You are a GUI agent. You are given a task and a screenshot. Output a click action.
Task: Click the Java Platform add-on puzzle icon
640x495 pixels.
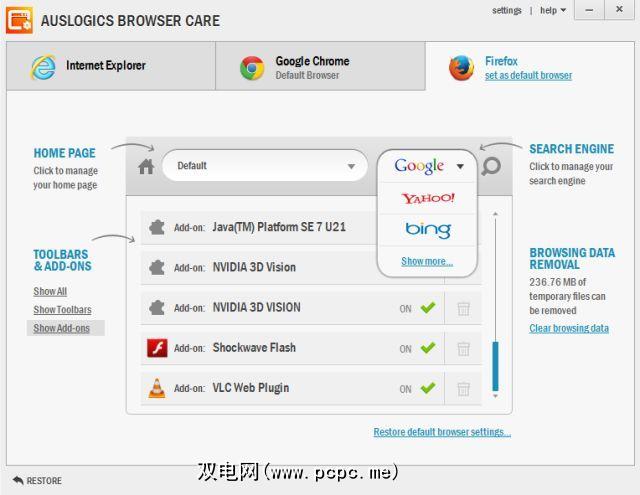[157, 227]
